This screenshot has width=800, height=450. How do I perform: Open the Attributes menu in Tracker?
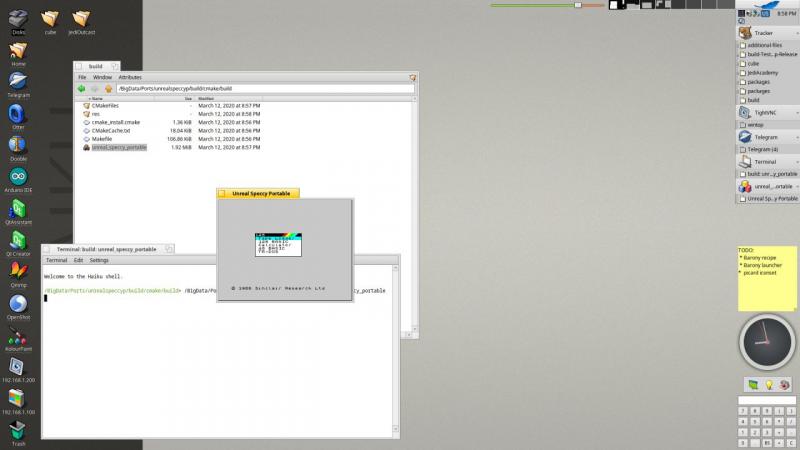pyautogui.click(x=130, y=77)
